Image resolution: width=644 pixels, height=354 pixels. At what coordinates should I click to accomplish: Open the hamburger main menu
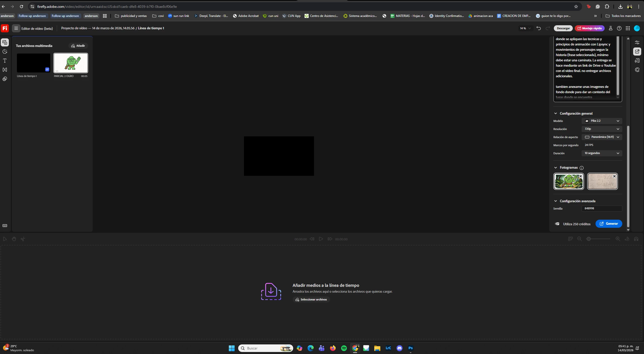[16, 28]
